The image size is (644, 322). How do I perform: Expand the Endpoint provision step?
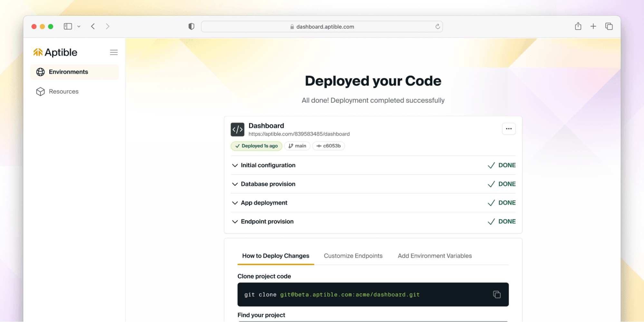pyautogui.click(x=373, y=221)
